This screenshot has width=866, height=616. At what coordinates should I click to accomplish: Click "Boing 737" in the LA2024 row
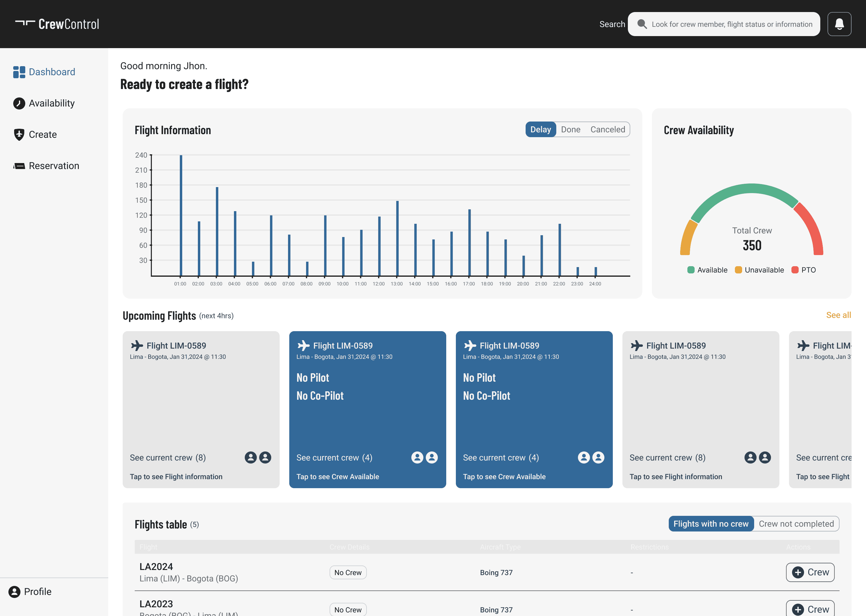pyautogui.click(x=496, y=573)
